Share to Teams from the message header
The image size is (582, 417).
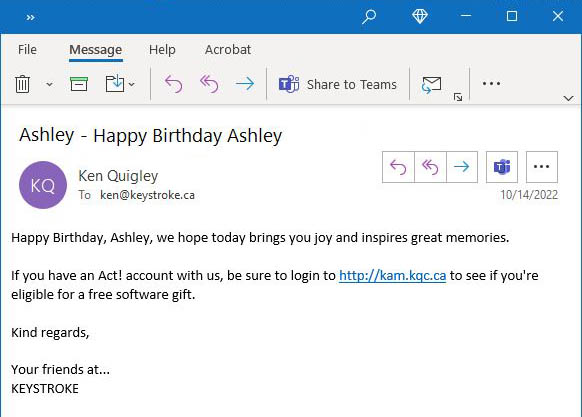(x=502, y=167)
